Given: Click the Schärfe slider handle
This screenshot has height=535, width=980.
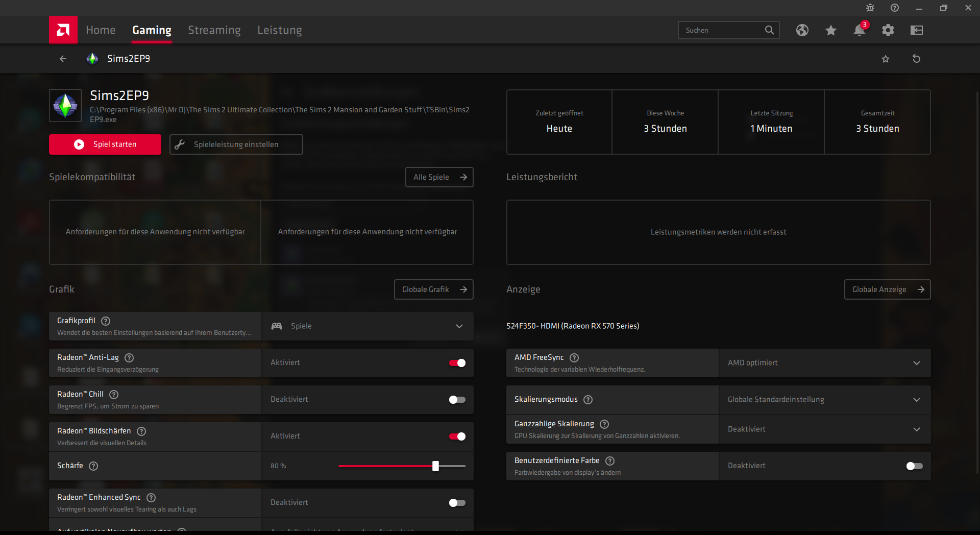Looking at the screenshot, I should click(435, 466).
